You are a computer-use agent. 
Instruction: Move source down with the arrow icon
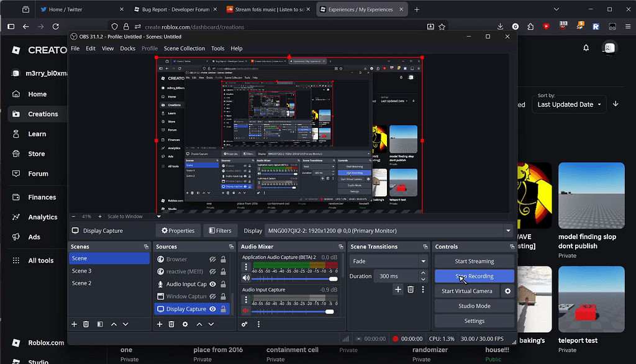coord(211,324)
